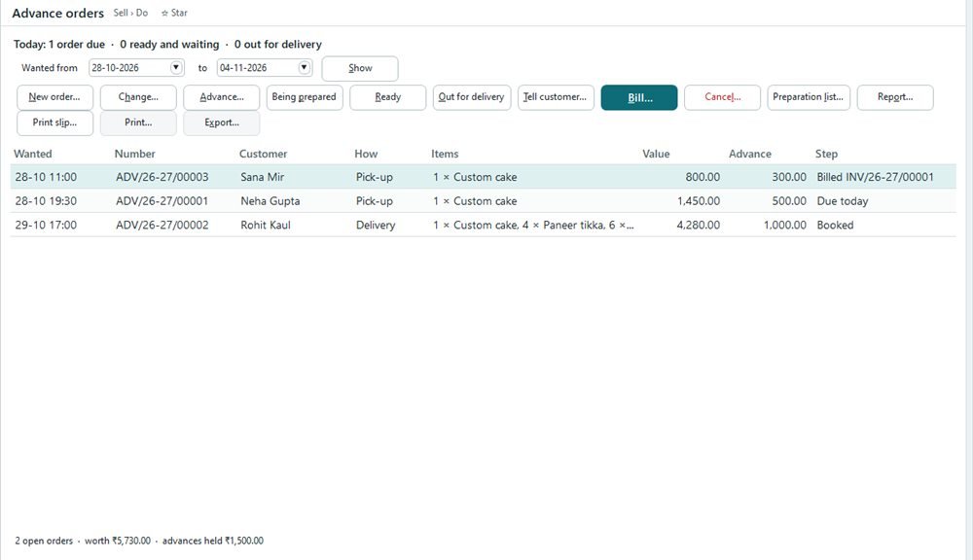Click the 1,000.00 advance cell

[x=785, y=226]
